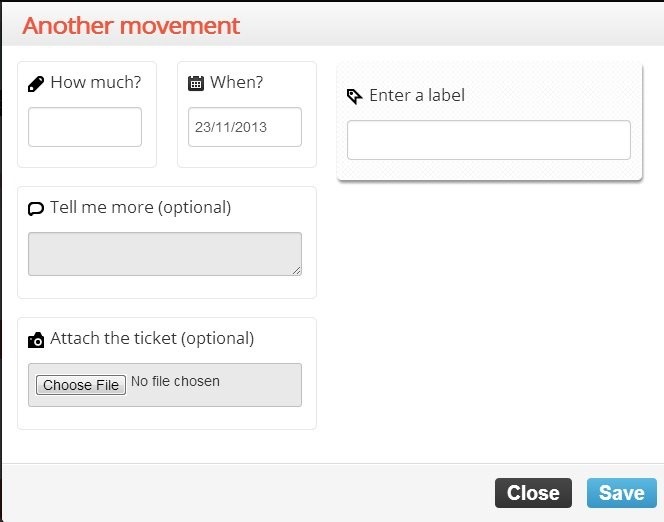664x522 pixels.
Task: Click into the Enter a label text box
Action: 488,140
